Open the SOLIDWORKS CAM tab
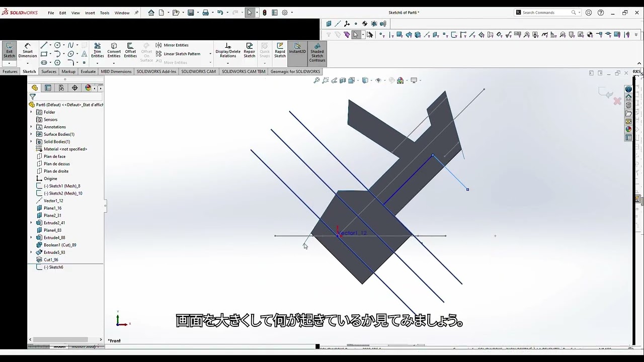The width and height of the screenshot is (644, 362). click(x=198, y=71)
